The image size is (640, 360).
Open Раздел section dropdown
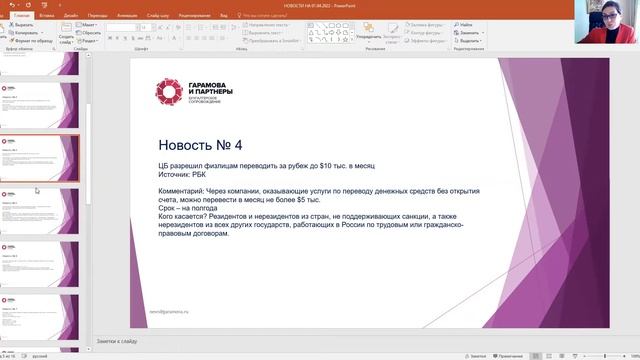pyautogui.click(x=88, y=41)
